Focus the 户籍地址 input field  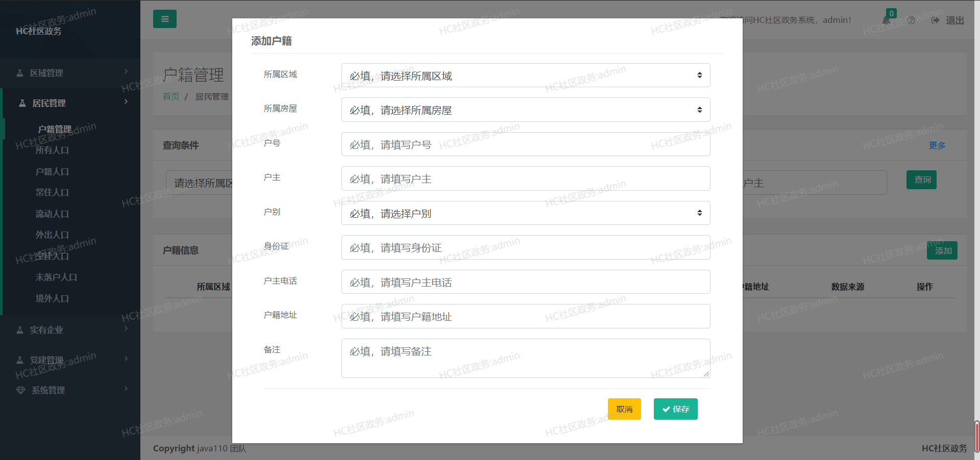526,316
